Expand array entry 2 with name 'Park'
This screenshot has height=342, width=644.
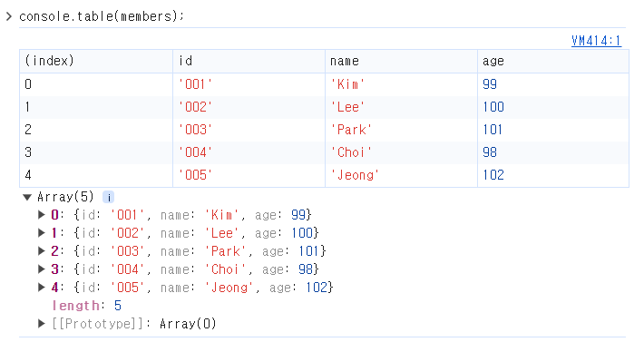pos(41,251)
